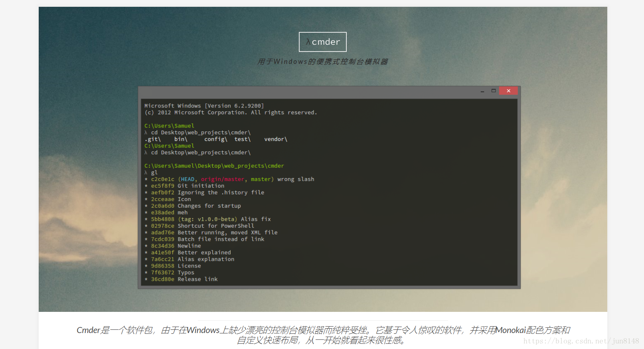Close the terminal with red X

pyautogui.click(x=508, y=91)
